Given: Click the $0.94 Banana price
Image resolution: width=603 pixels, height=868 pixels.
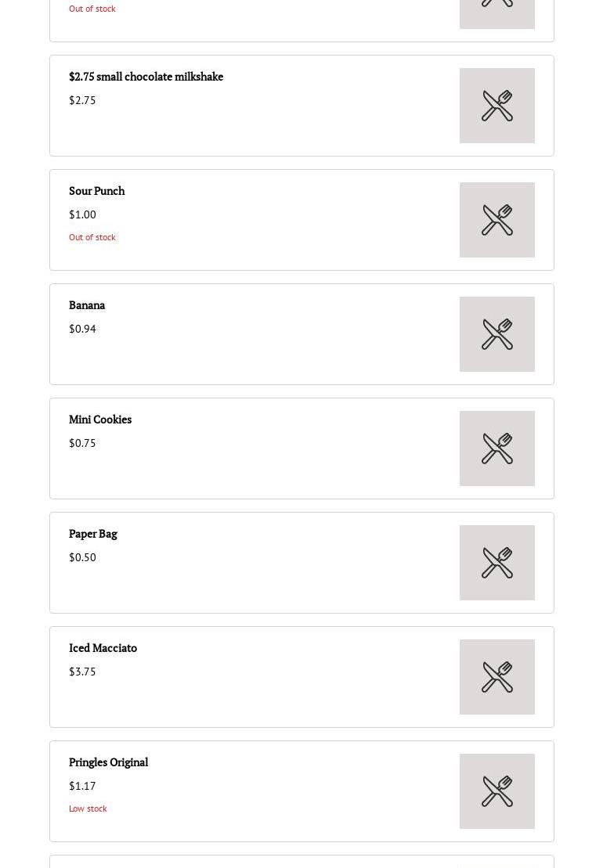Looking at the screenshot, I should [x=82, y=329].
